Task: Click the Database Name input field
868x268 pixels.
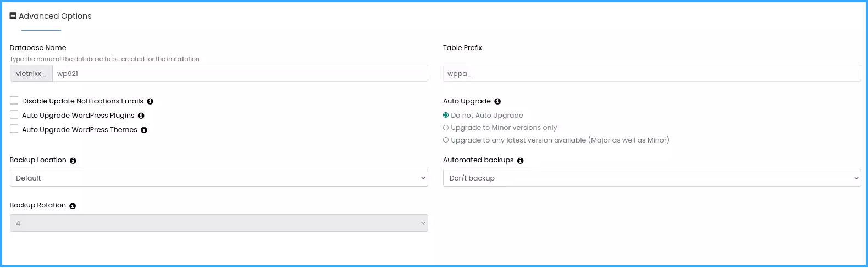Action: [240, 74]
